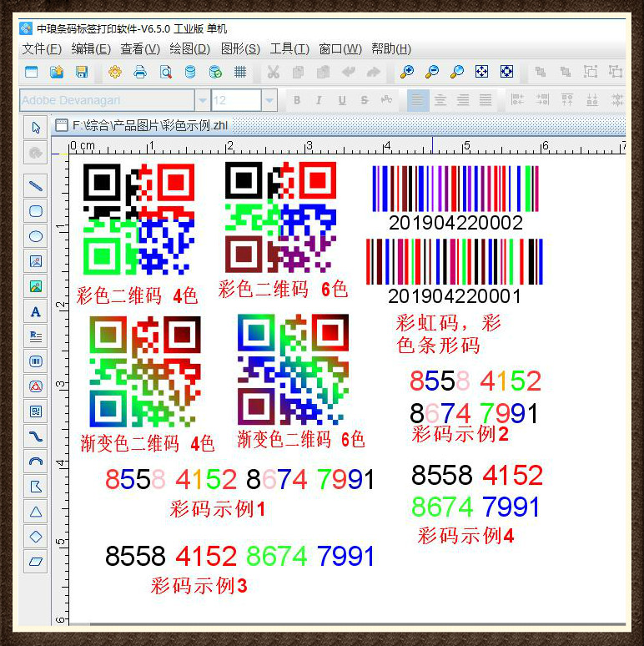Open the database settings cylinder icon
The height and width of the screenshot is (646, 644).
(190, 72)
